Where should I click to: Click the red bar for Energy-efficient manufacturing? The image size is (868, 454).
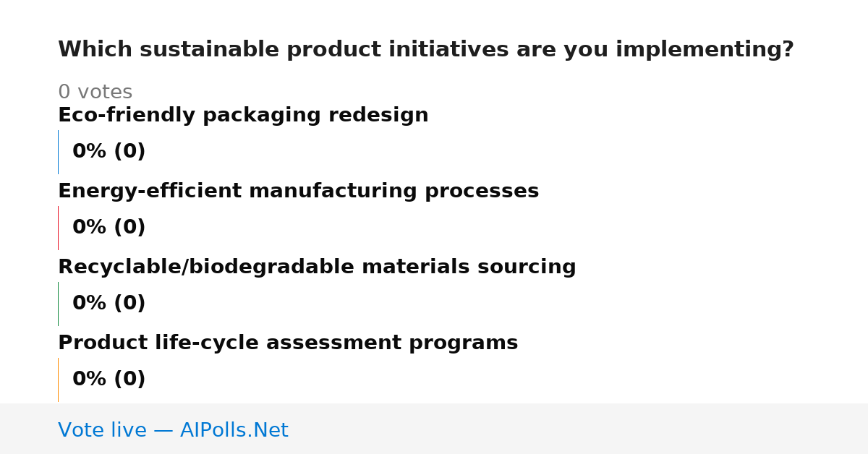[x=58, y=228]
